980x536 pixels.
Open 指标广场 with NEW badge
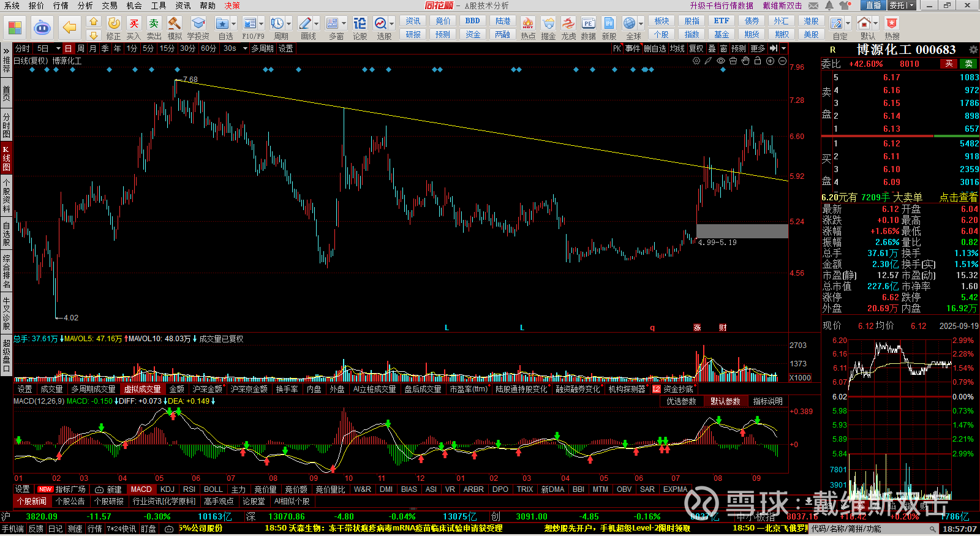62,489
